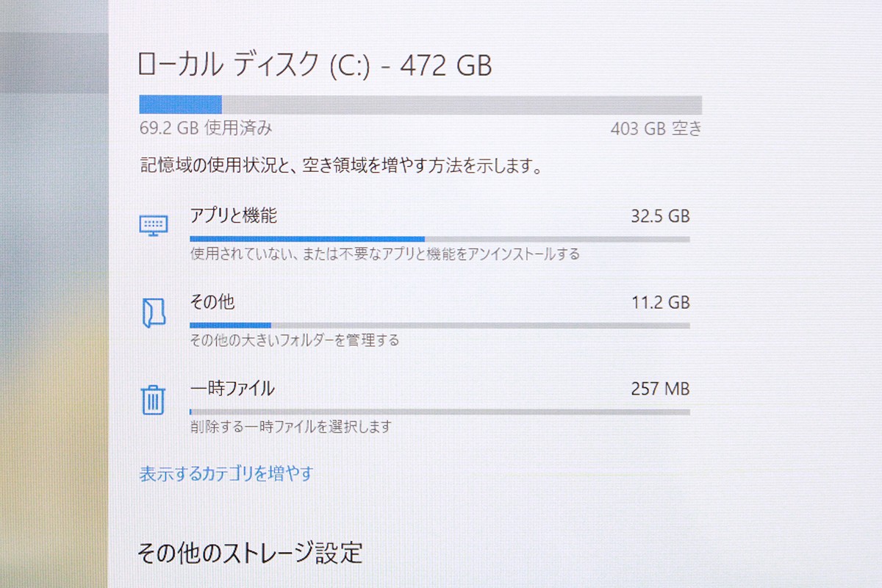Screen dimensions: 882x588
Task: Select the blue display icon in the category list
Action: click(153, 224)
